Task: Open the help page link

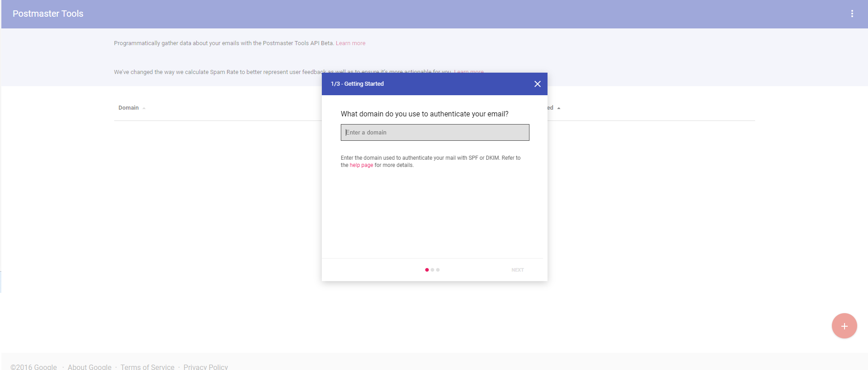Action: coord(361,165)
